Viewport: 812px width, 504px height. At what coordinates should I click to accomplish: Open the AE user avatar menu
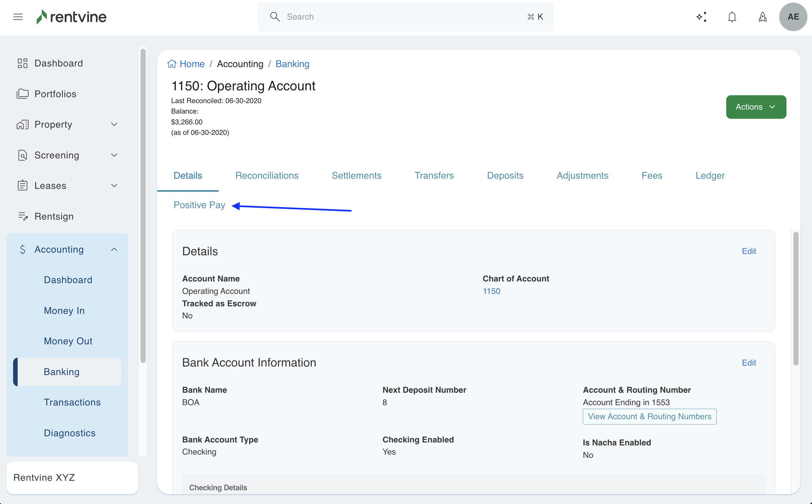pyautogui.click(x=793, y=17)
